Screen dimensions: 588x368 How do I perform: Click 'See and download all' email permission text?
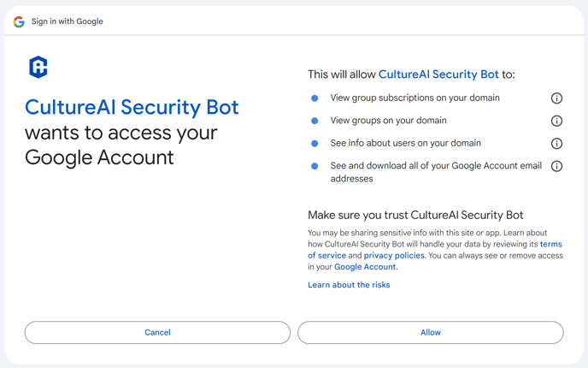(x=436, y=172)
